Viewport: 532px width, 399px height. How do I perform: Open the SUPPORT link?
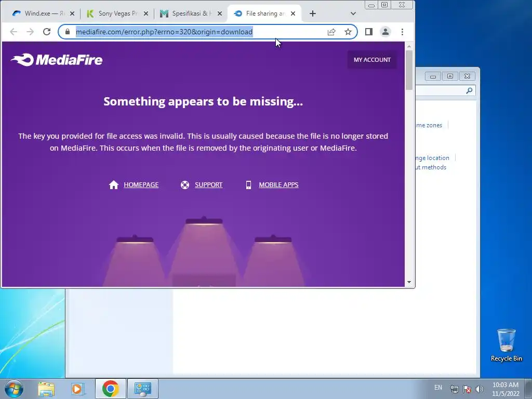(209, 184)
